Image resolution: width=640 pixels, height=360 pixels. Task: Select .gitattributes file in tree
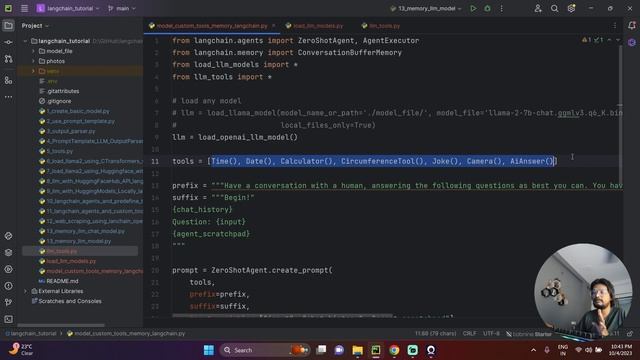pyautogui.click(x=59, y=91)
